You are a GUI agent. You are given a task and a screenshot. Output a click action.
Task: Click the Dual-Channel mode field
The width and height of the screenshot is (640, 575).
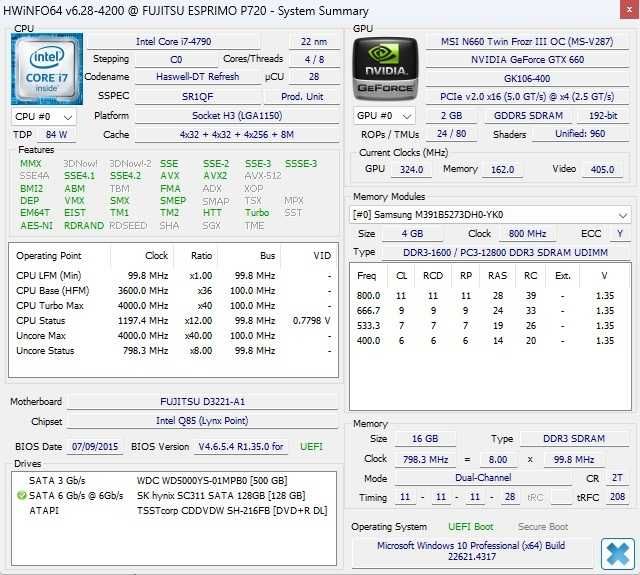[x=483, y=478]
